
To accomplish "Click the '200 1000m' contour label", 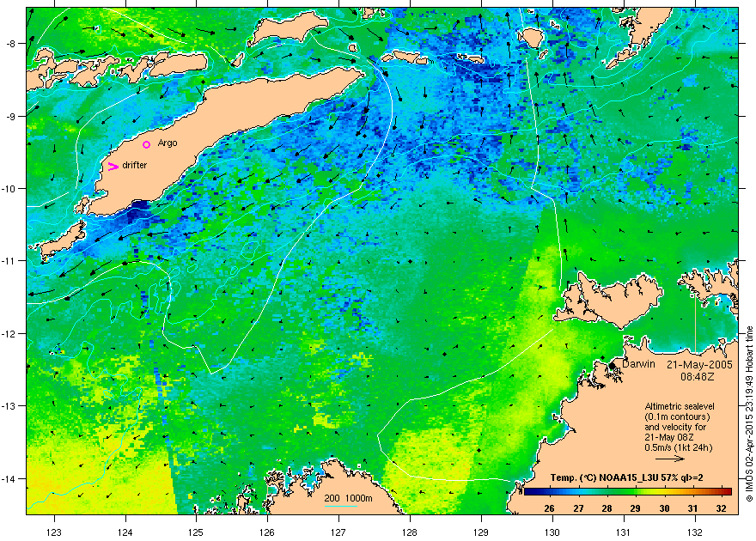I will click(348, 499).
